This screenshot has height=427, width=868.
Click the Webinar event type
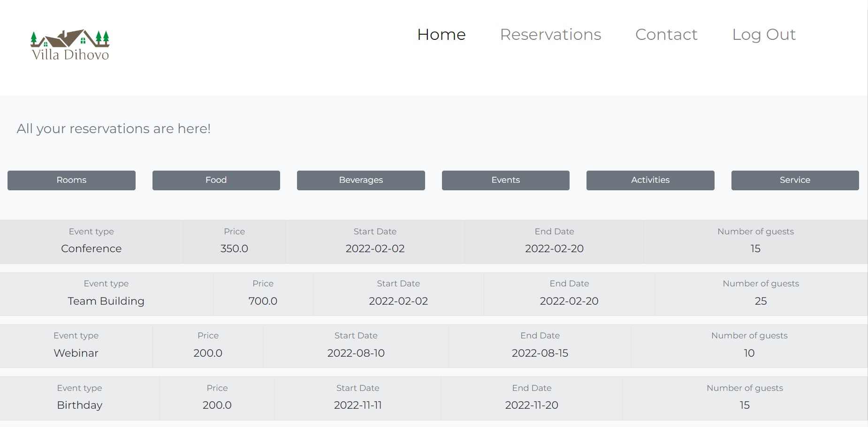tap(76, 353)
